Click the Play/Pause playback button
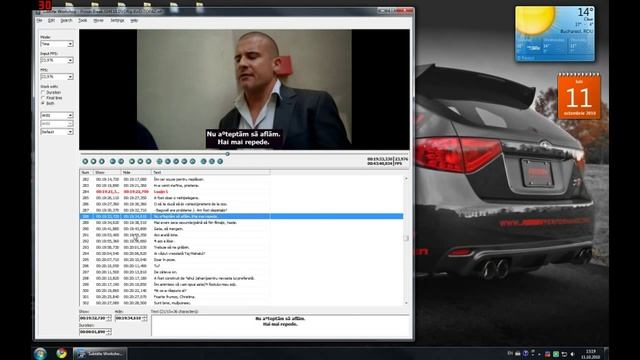 85,162
